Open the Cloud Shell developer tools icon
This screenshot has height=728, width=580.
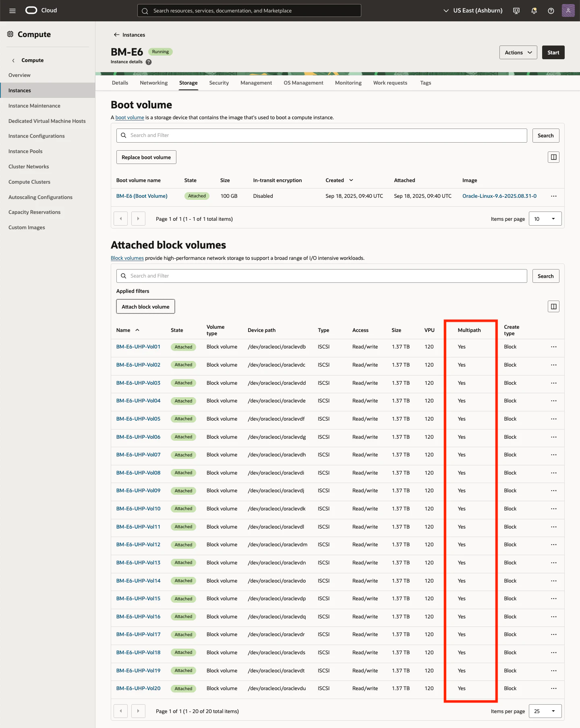(516, 11)
